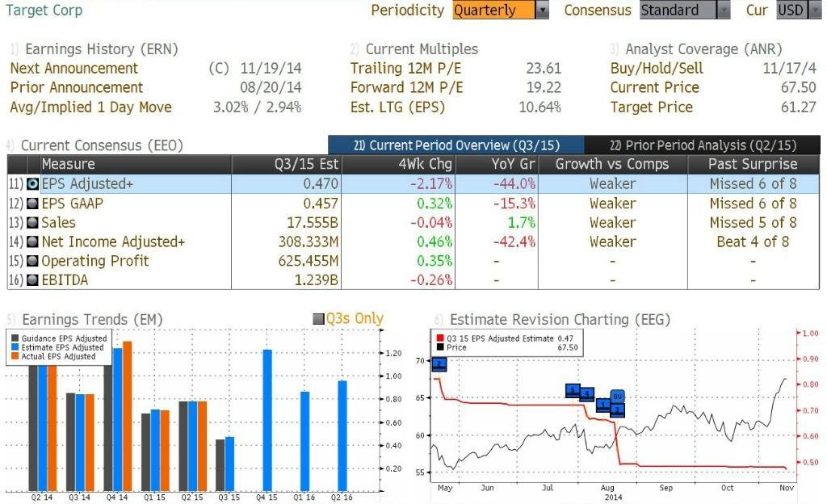Click Est. LTG (EPS) value 10.64%
827x504 pixels.
point(540,107)
